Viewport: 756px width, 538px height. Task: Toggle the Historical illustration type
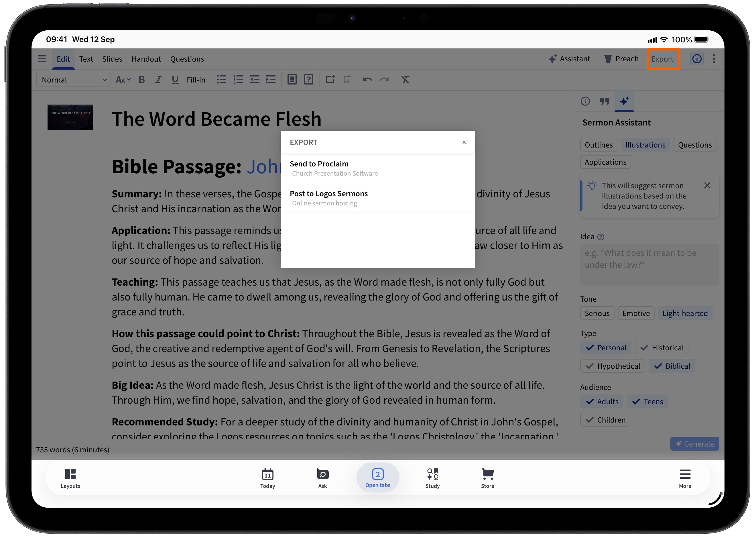661,347
